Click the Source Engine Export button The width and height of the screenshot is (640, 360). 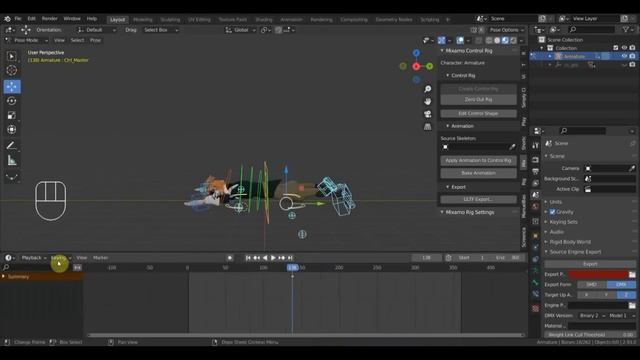[x=590, y=264]
